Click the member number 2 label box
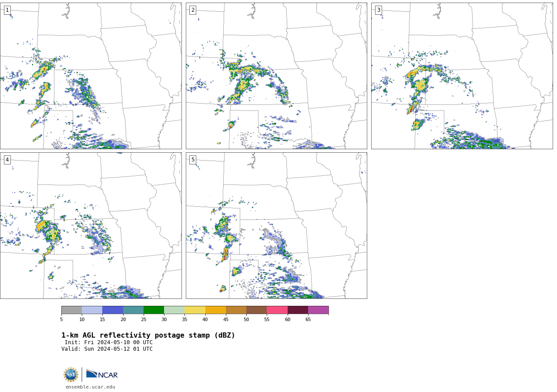Screen dimensions: 557x392 (193, 10)
